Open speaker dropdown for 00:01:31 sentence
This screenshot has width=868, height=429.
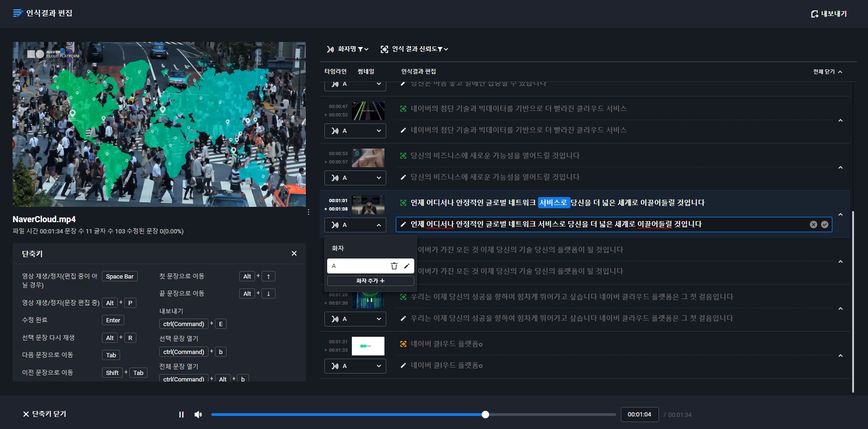coord(355,366)
